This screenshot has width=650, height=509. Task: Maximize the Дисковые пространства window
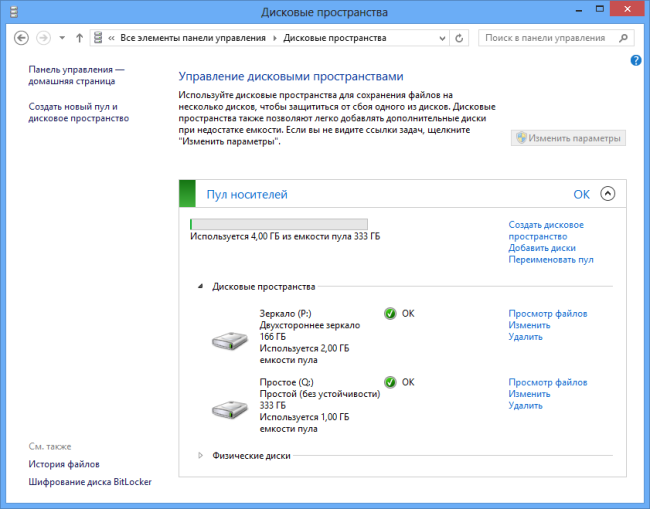tap(599, 9)
